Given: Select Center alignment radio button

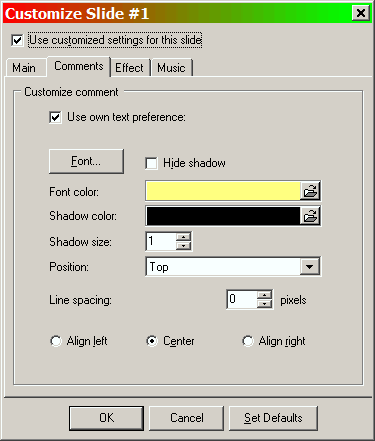Looking at the screenshot, I should coord(152,341).
